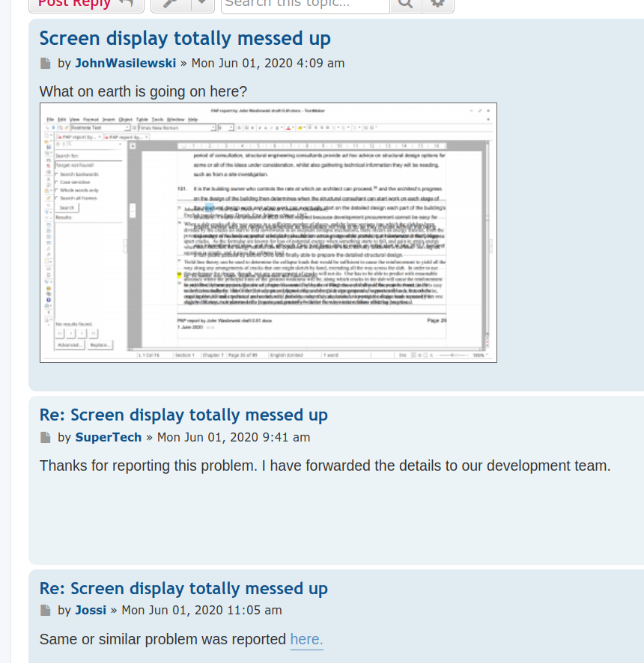
Task: Open first post title 'Screen display totally messed up'
Action: [185, 38]
